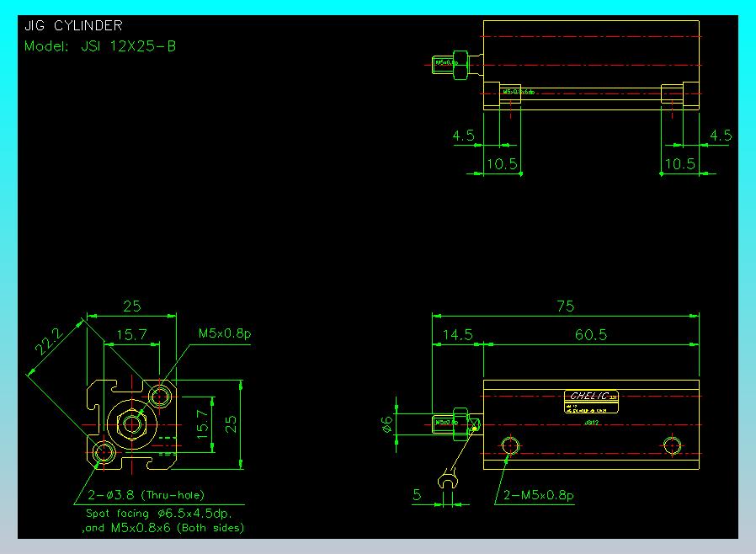Select the ø6 rod diameter dimension
Image resolution: width=756 pixels, height=554 pixels.
pyautogui.click(x=388, y=424)
